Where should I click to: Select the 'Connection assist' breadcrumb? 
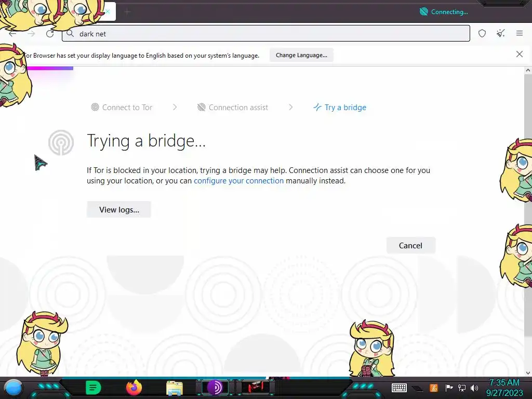click(233, 107)
